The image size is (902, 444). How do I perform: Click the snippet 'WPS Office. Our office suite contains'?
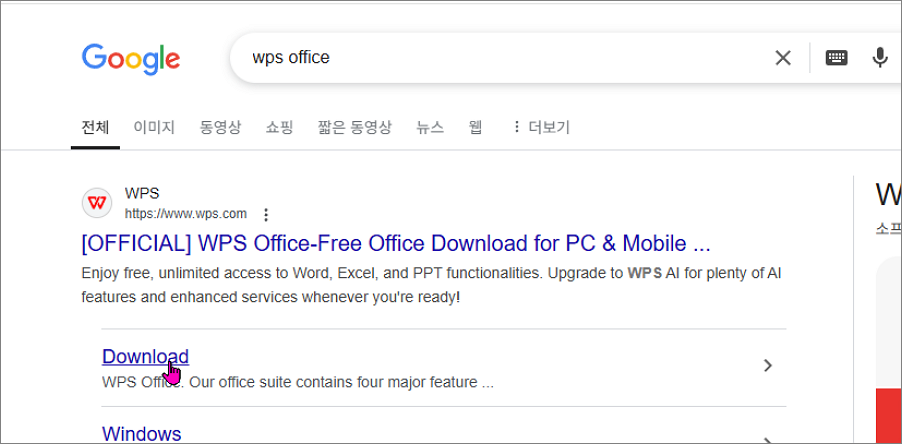(x=297, y=382)
